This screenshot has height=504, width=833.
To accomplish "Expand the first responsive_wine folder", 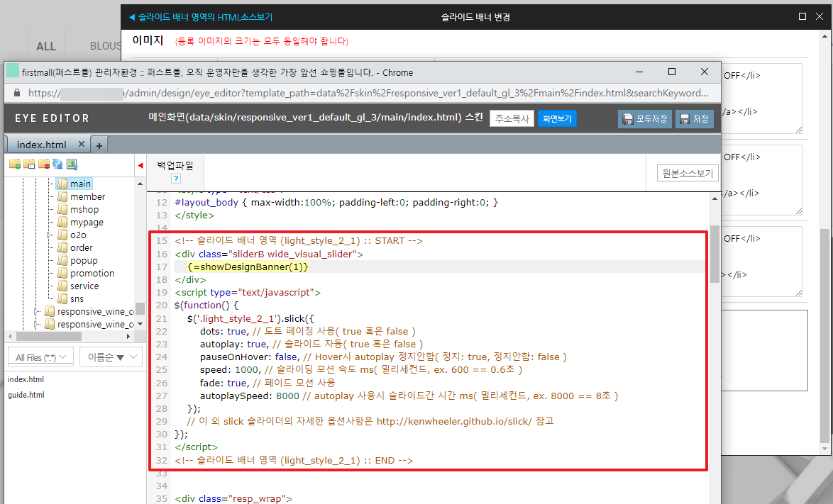I will tap(37, 311).
